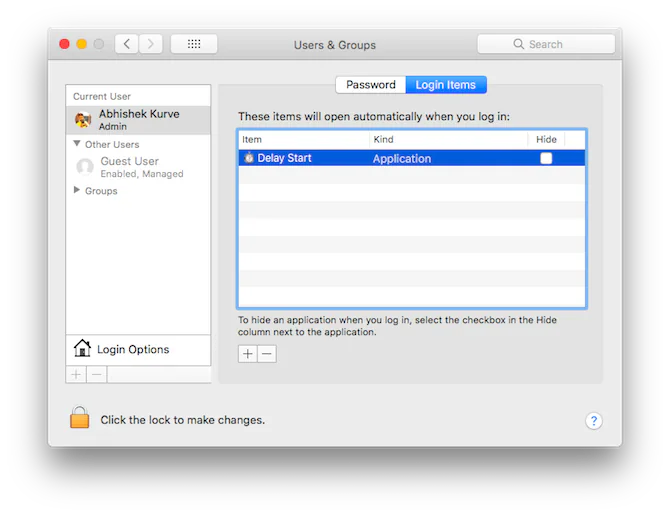Click the Search field
This screenshot has height=515, width=670.
[546, 44]
